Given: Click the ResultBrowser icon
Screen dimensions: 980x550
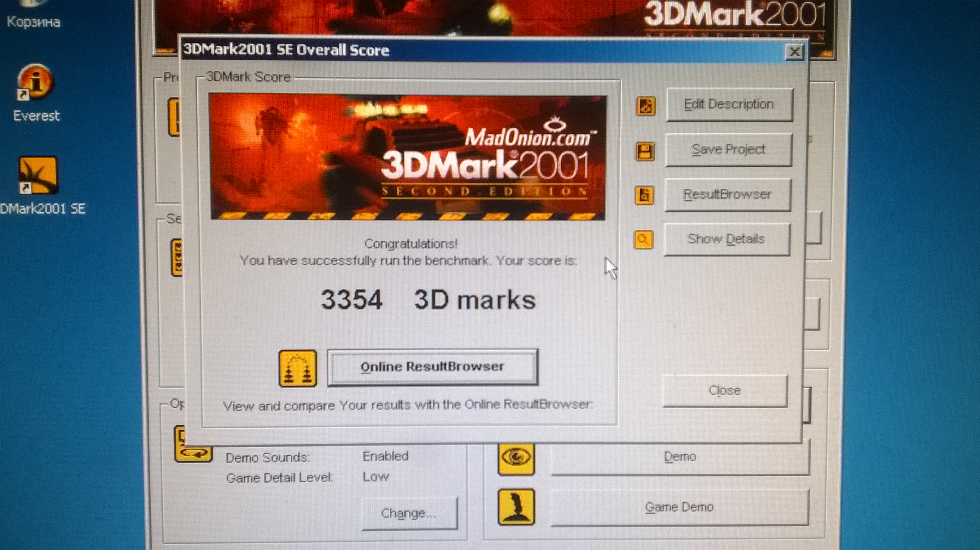Looking at the screenshot, I should click(x=644, y=195).
